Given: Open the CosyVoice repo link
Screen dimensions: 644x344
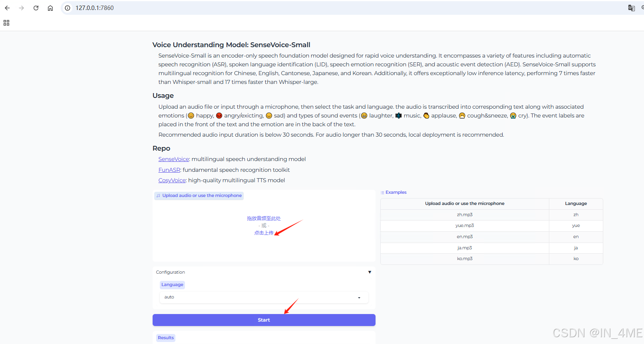Looking at the screenshot, I should 172,180.
